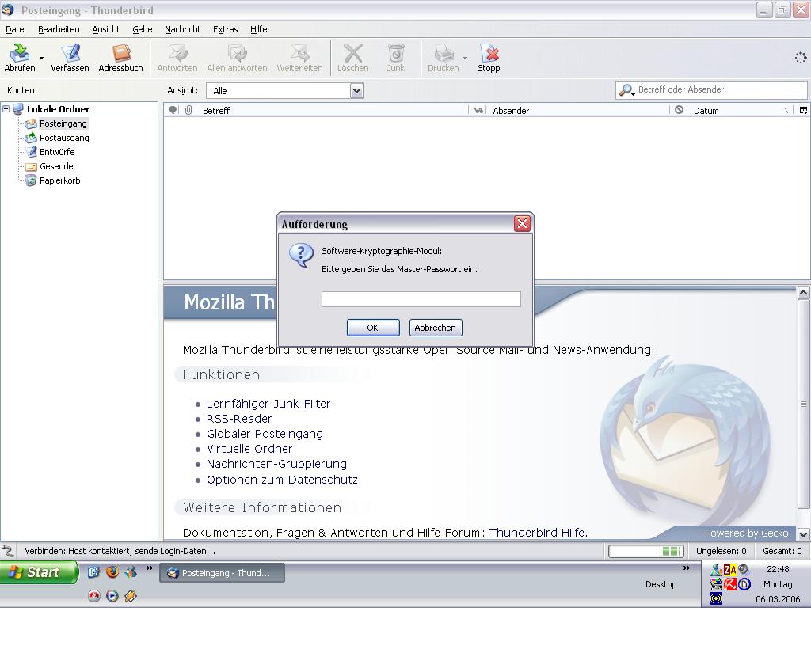
Task: Select the Gesendet folder
Action: pos(58,166)
